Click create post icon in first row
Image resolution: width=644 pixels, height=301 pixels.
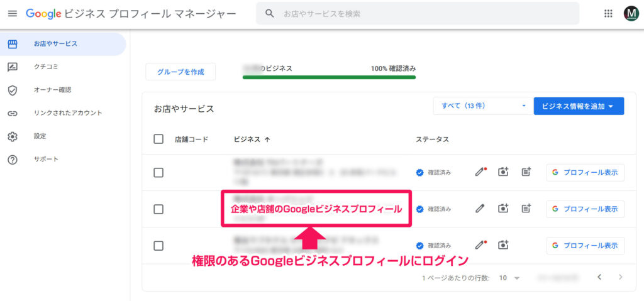point(526,172)
